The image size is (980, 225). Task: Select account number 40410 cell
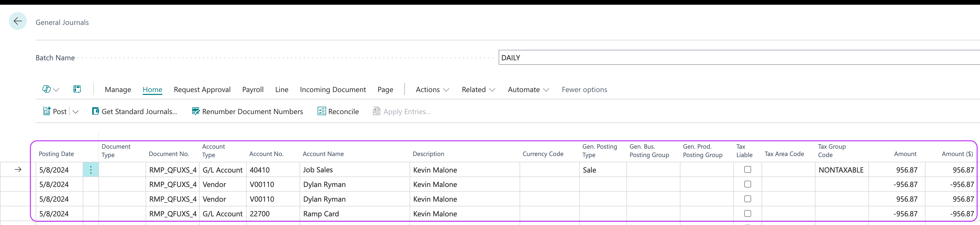(273, 170)
